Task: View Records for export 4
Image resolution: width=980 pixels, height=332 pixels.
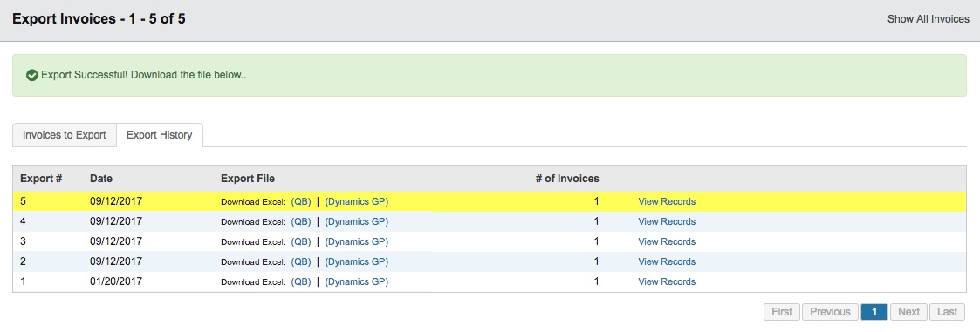Action: [667, 221]
